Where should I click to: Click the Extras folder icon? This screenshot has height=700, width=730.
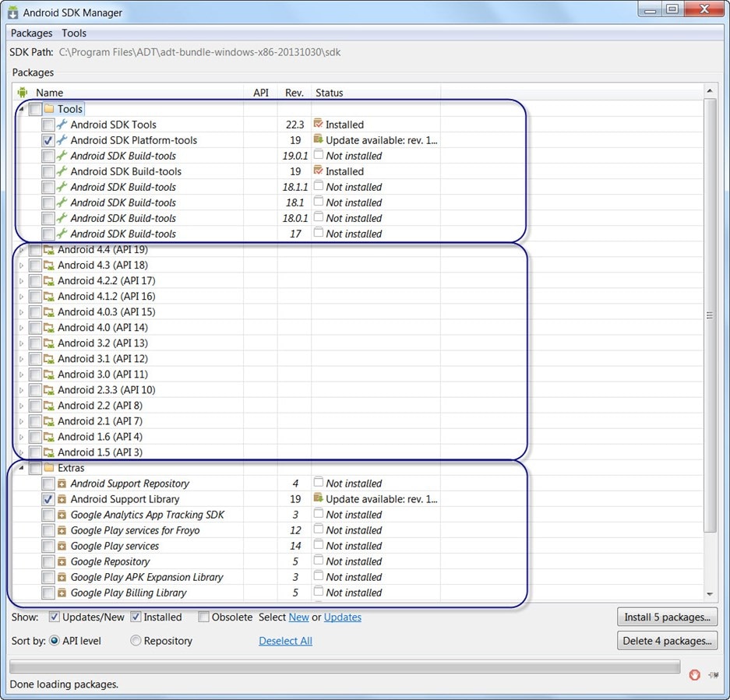[x=49, y=468]
